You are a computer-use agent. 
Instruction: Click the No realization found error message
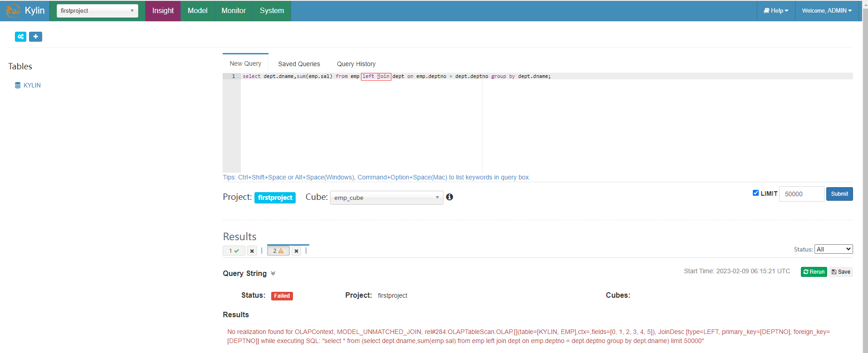528,336
